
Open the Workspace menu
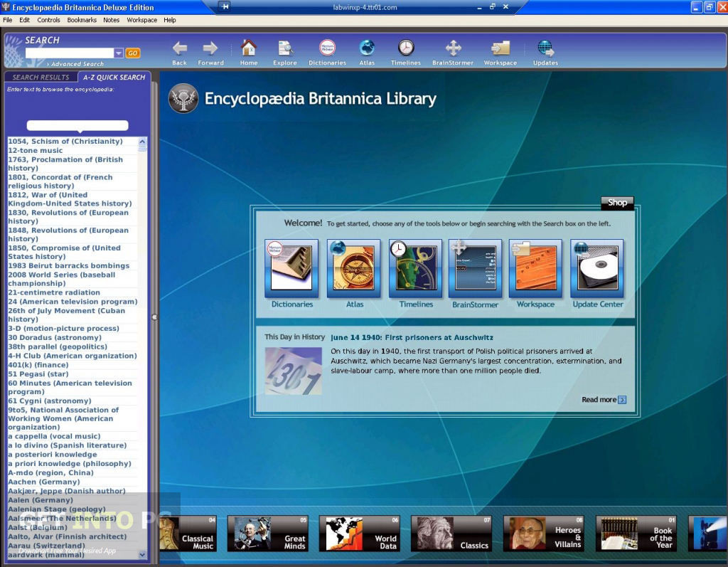(142, 20)
